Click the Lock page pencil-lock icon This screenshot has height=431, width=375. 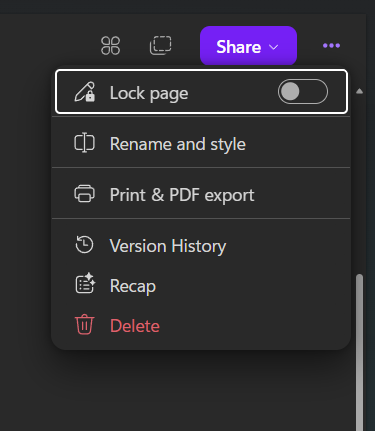(x=85, y=92)
